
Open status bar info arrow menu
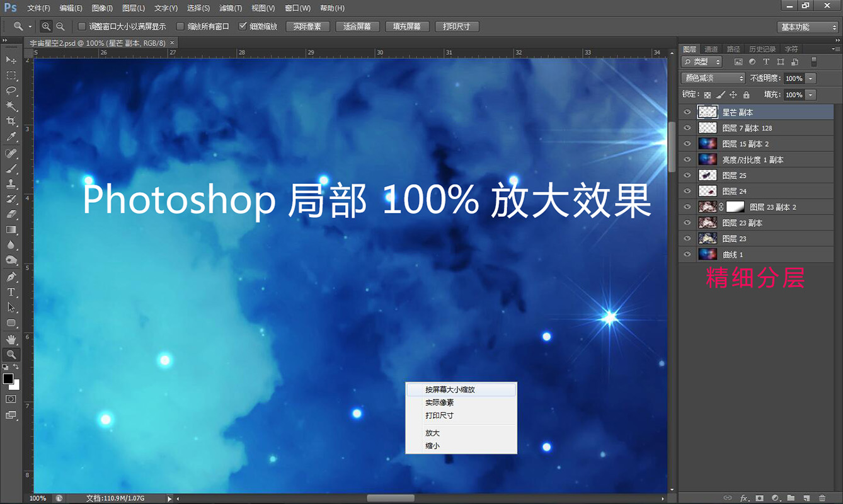[169, 498]
